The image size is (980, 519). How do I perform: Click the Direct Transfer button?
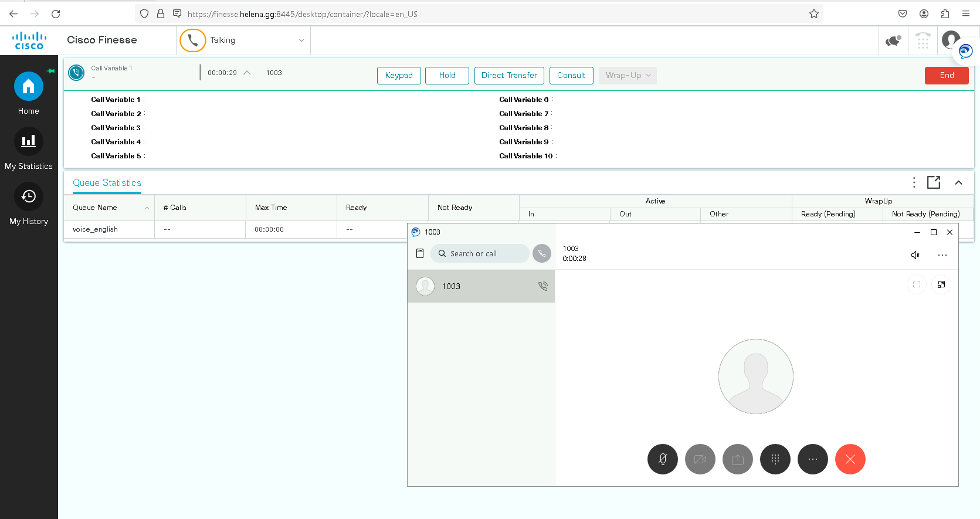509,76
